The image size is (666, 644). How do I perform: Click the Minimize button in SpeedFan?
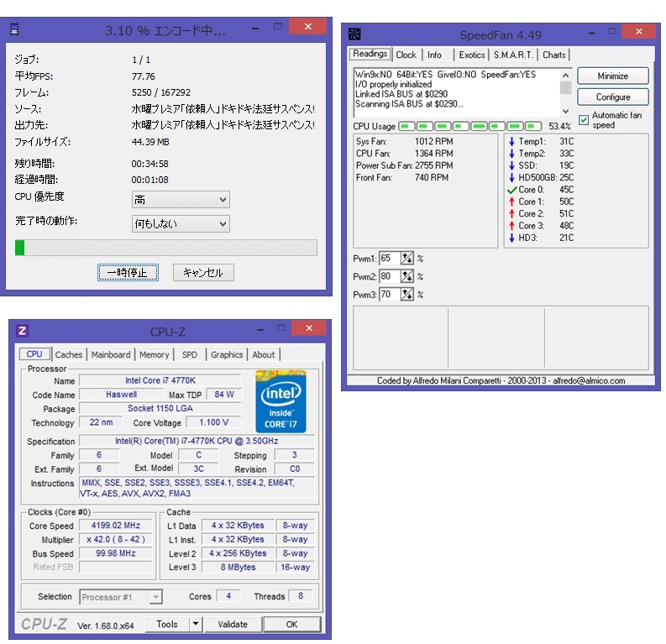click(612, 76)
